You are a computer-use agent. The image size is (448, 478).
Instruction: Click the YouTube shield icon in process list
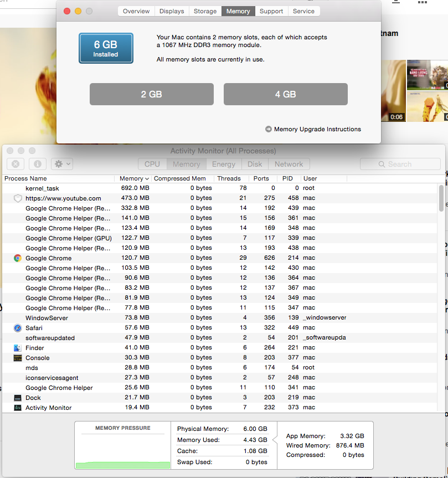tap(18, 198)
